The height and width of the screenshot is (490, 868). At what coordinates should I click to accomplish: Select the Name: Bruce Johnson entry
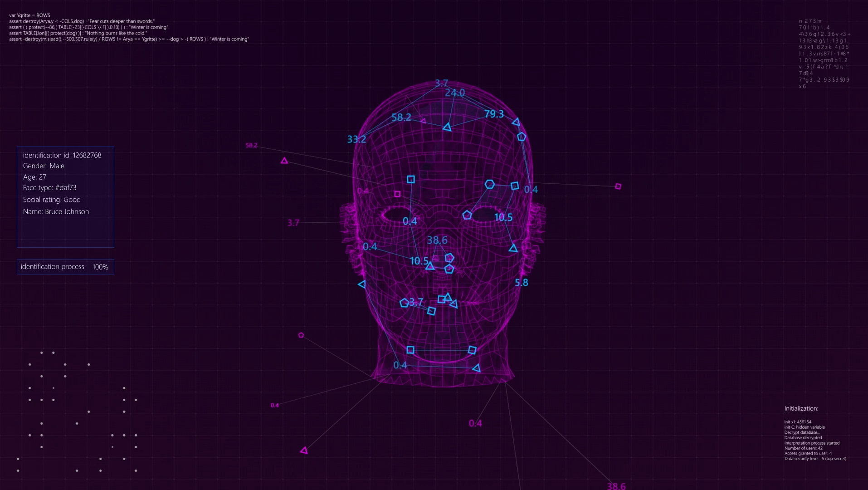point(56,211)
